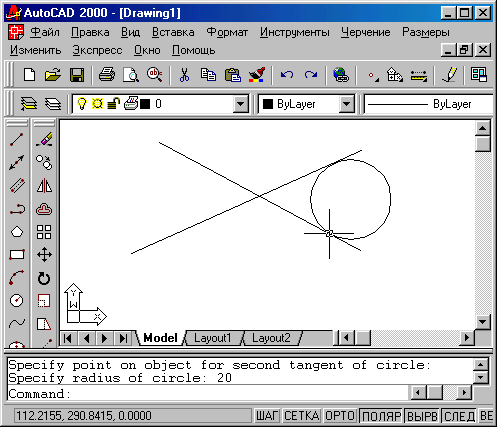Jump to the last layout tab arrow
This screenshot has height=427, width=497.
click(123, 339)
